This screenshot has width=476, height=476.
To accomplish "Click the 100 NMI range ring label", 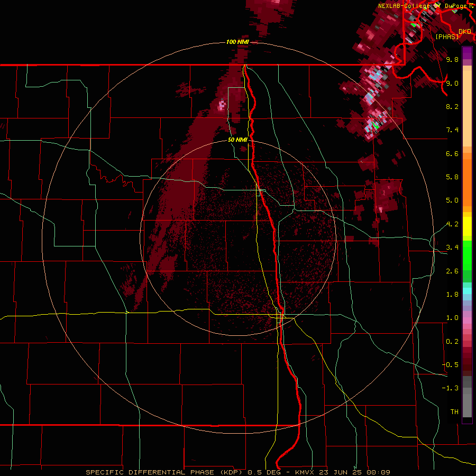I will (237, 42).
